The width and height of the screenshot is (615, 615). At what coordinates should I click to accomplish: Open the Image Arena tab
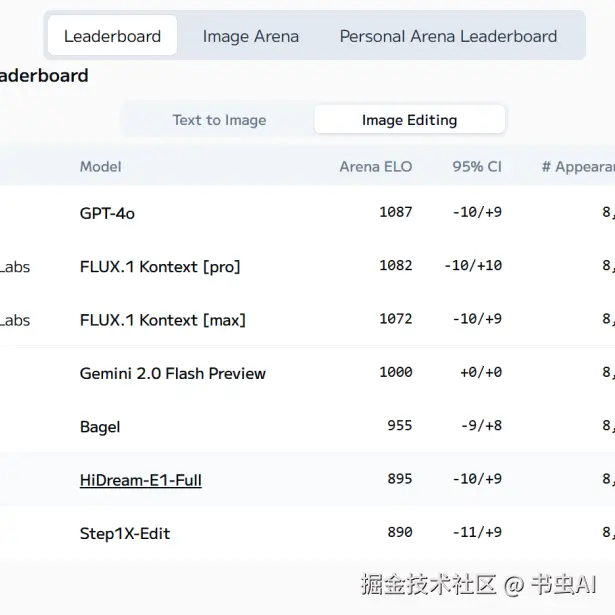click(x=251, y=36)
